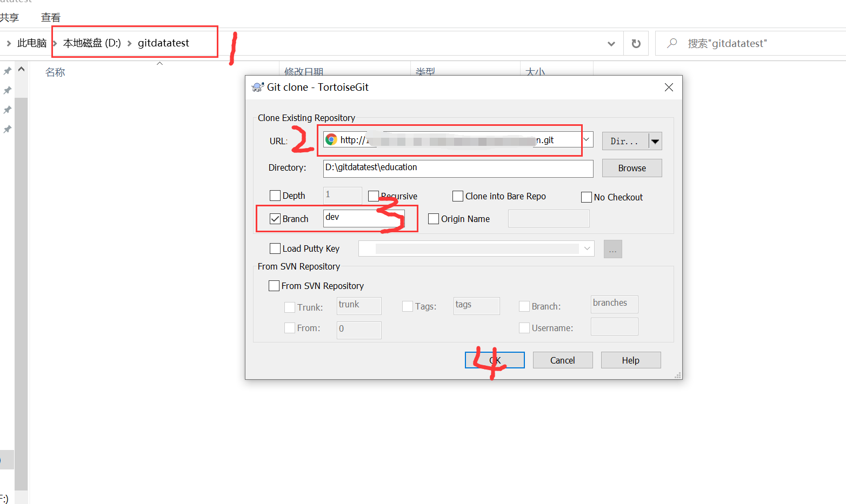Expand chevron after 此电脑 in breadcrumb
Image resolution: width=846 pixels, height=504 pixels.
coord(55,43)
